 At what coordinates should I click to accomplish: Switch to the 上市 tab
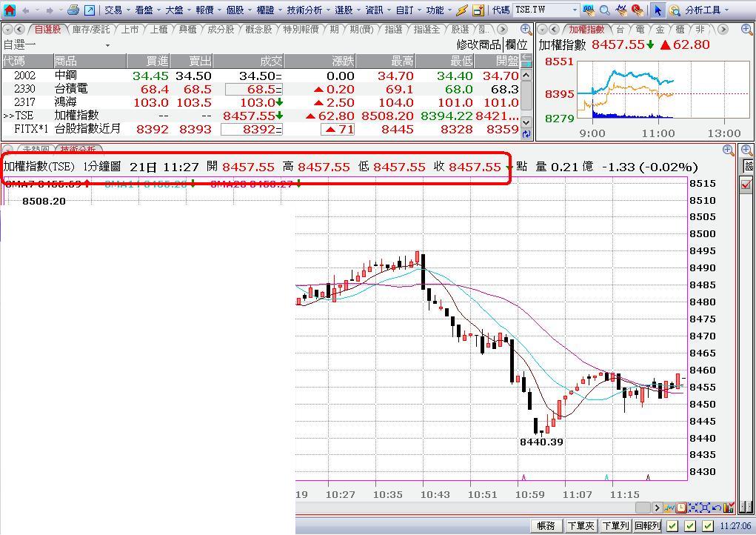pyautogui.click(x=130, y=30)
